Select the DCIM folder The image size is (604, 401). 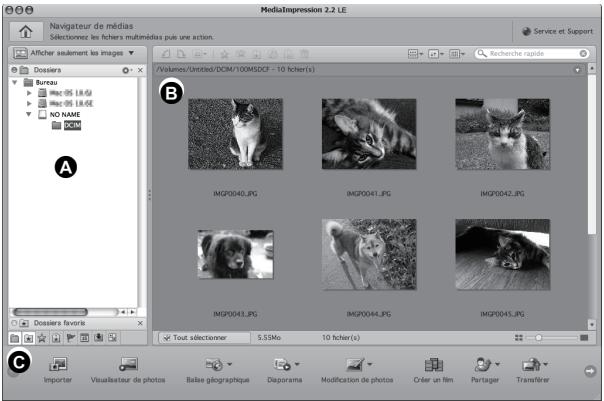coord(72,125)
